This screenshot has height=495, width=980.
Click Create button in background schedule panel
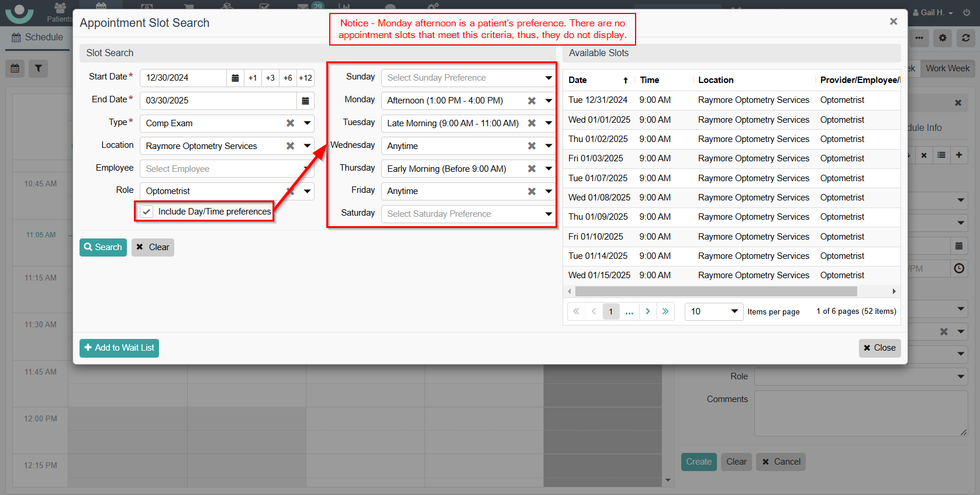[699, 462]
